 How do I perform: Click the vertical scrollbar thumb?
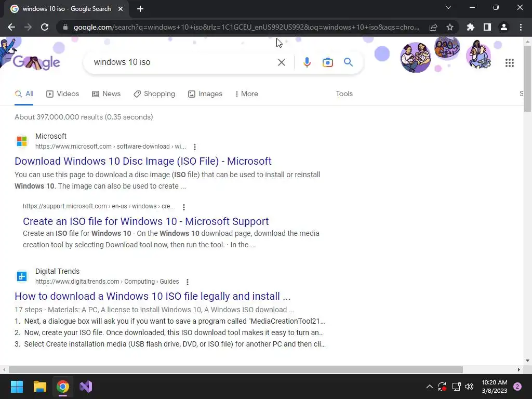pos(528,78)
